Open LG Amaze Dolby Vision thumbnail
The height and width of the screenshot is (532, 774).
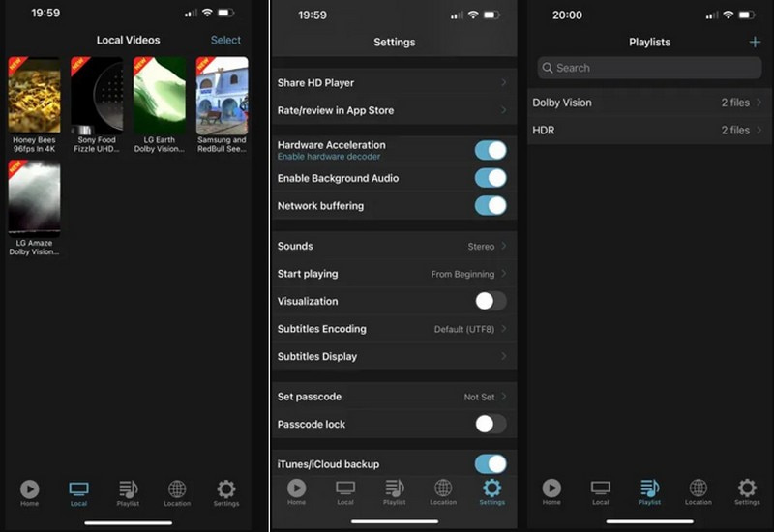point(34,198)
